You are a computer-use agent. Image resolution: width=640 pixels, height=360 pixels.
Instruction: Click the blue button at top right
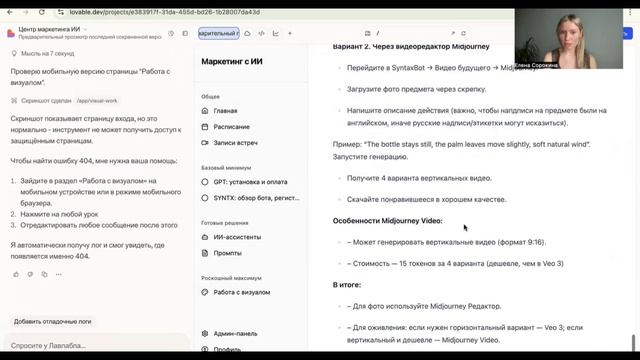tap(628, 33)
